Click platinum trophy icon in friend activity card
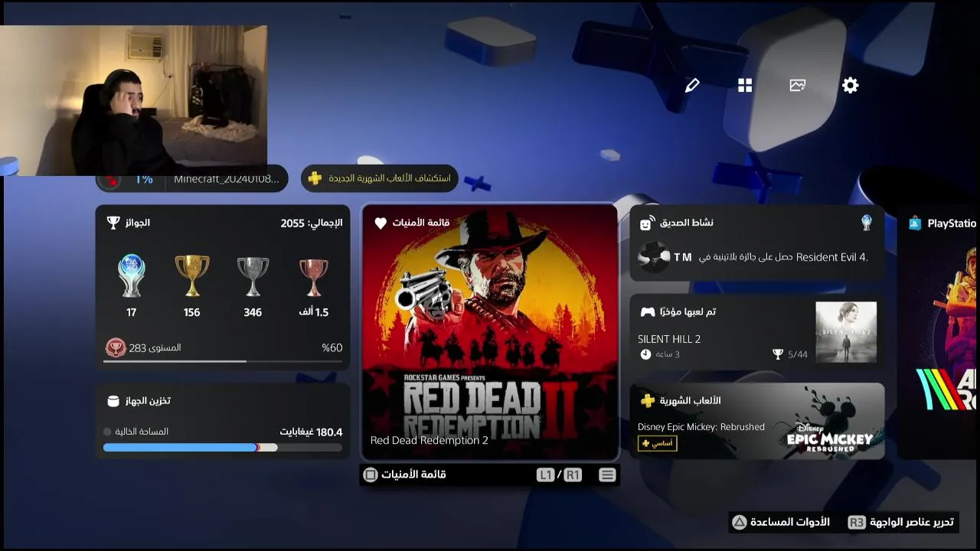Viewport: 980px width, 551px height. (x=867, y=223)
